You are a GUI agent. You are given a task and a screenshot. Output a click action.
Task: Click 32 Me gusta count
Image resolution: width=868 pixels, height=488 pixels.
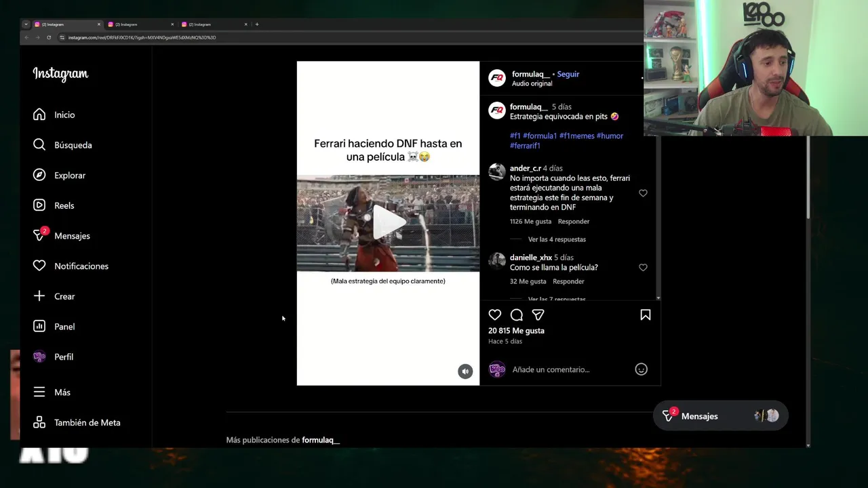(528, 281)
